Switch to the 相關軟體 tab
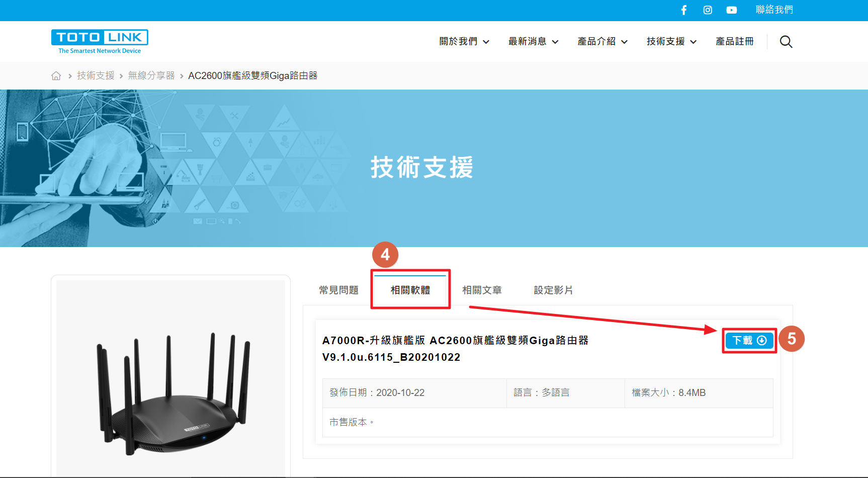Viewport: 868px width, 478px height. pos(410,290)
